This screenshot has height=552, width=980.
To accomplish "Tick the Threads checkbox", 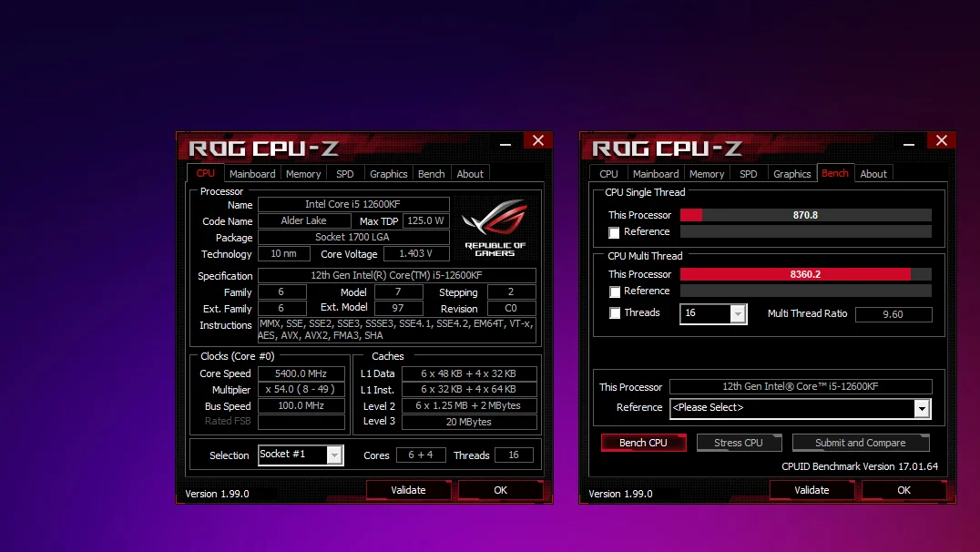I will [615, 313].
